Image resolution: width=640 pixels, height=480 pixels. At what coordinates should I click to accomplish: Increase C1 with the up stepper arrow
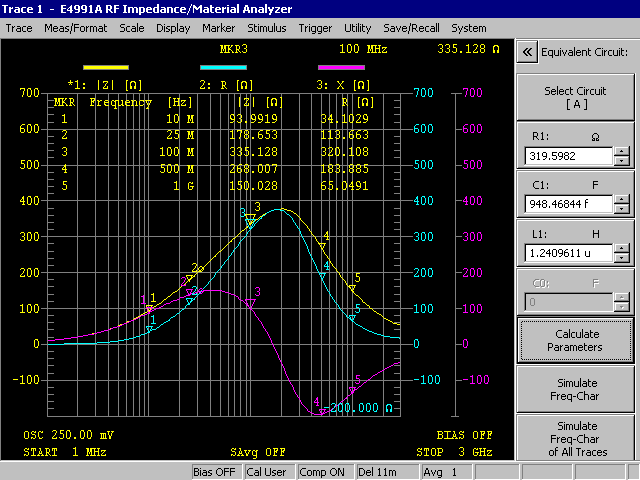tap(622, 200)
